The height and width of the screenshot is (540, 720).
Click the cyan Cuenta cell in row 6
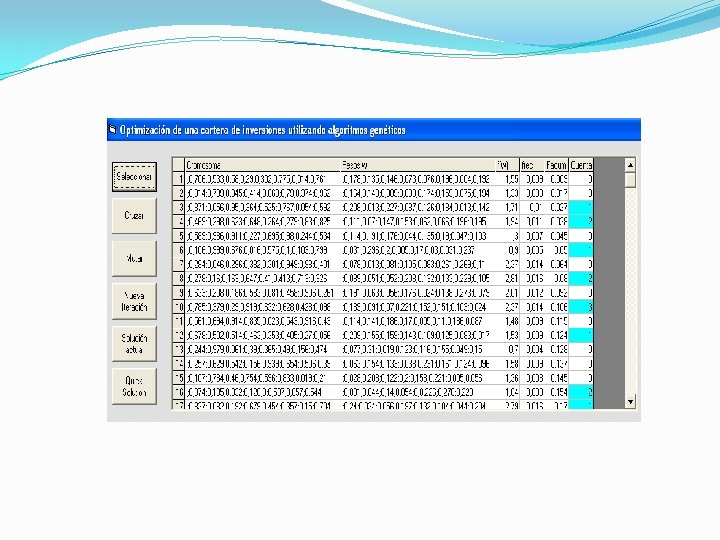click(x=581, y=250)
